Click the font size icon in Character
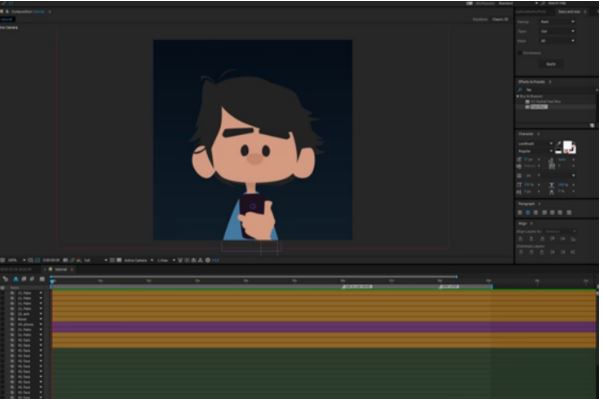Viewport: 603px width, 399px height. tap(519, 159)
